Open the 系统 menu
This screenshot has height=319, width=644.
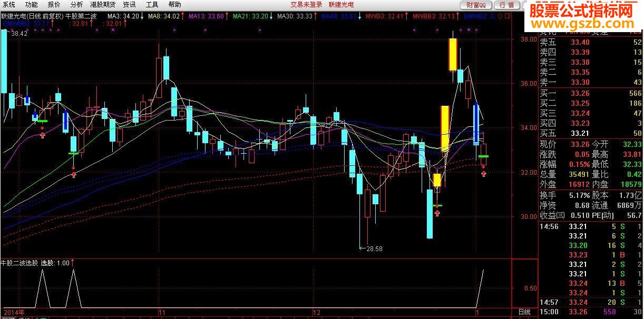9,4
